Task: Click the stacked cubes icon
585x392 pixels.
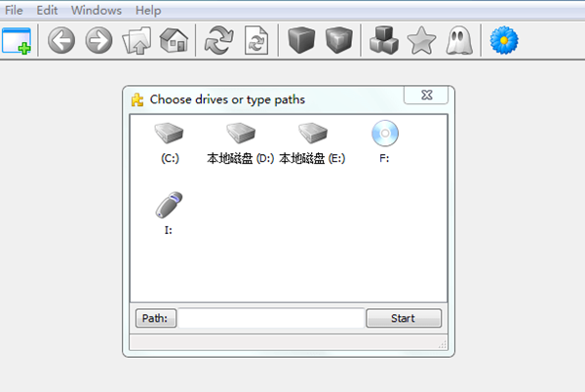Action: coord(384,40)
